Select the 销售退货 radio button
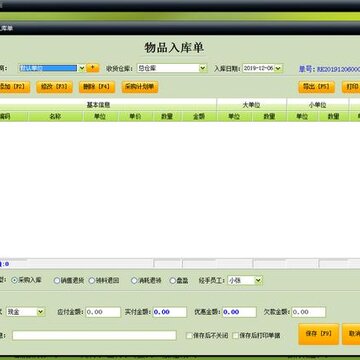This screenshot has width=360, height=360. pyautogui.click(x=57, y=281)
